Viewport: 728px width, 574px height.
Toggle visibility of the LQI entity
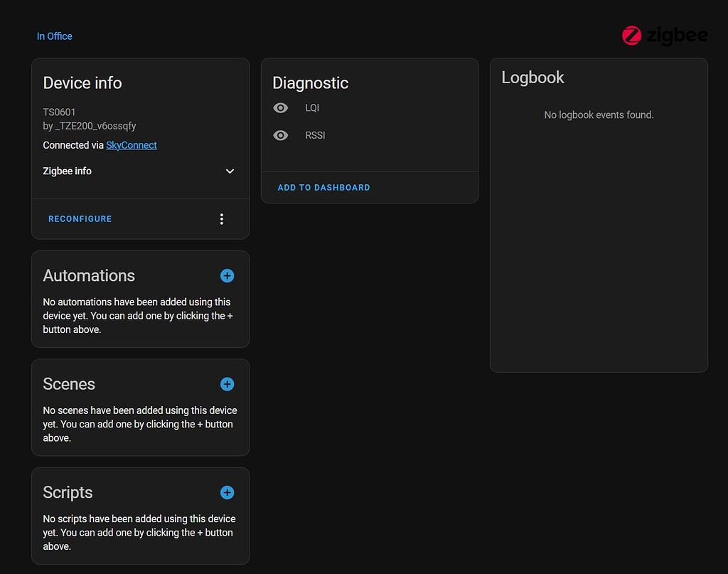pos(280,108)
